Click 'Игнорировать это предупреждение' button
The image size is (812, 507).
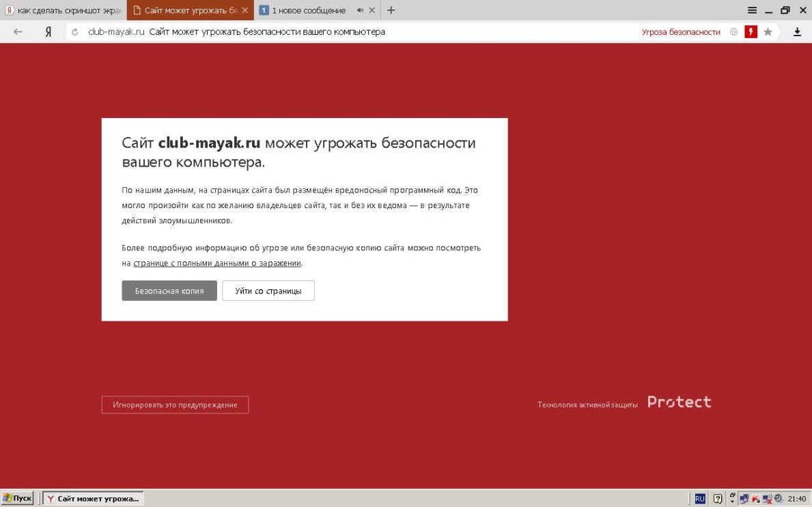tap(175, 405)
